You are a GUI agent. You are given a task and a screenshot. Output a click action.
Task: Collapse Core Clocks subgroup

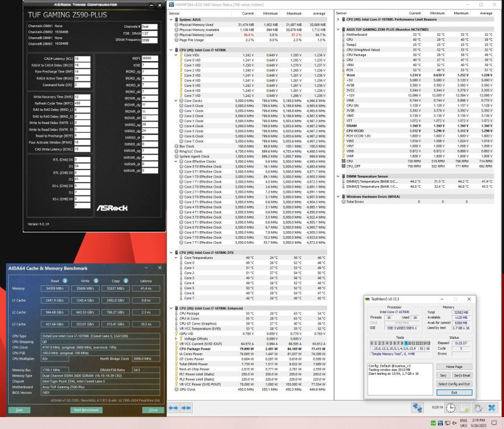[176, 101]
